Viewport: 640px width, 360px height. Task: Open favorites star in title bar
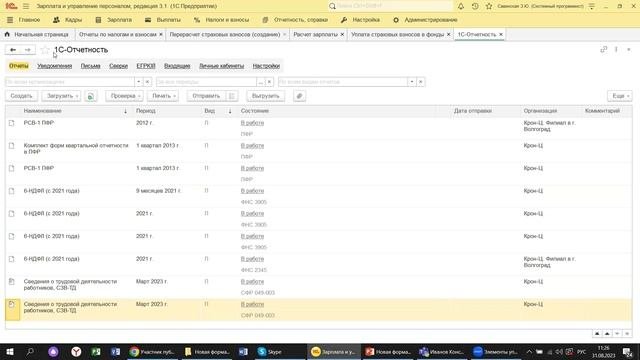click(x=489, y=6)
